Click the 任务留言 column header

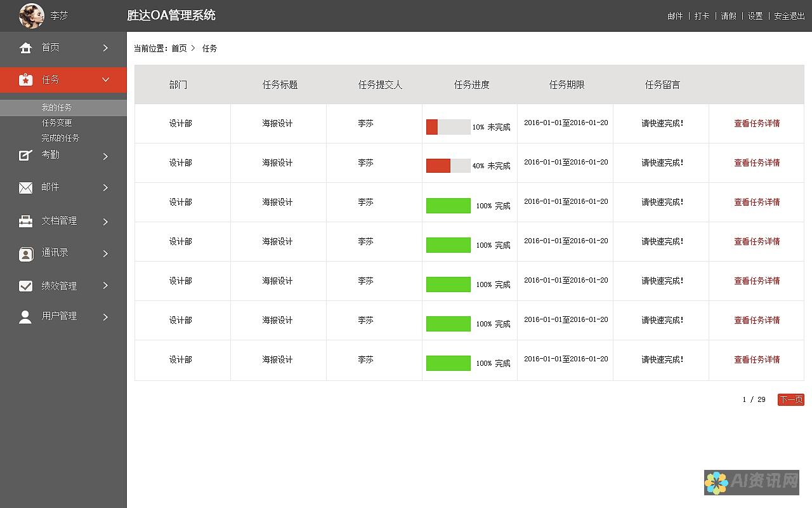[662, 84]
